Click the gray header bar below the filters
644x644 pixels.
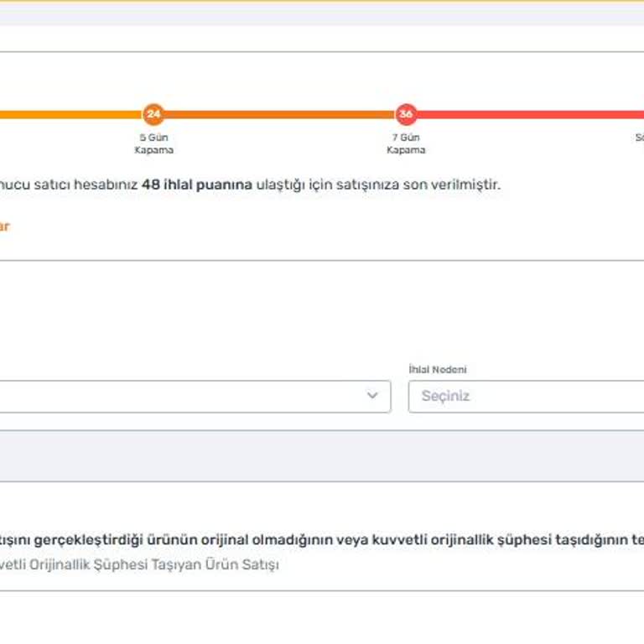pos(322,456)
